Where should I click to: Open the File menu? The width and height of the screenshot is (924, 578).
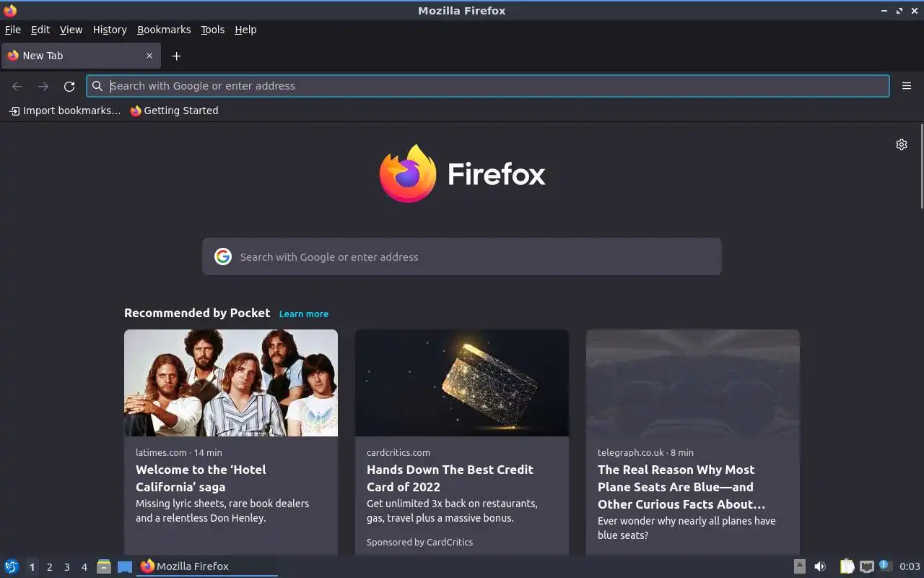point(13,30)
